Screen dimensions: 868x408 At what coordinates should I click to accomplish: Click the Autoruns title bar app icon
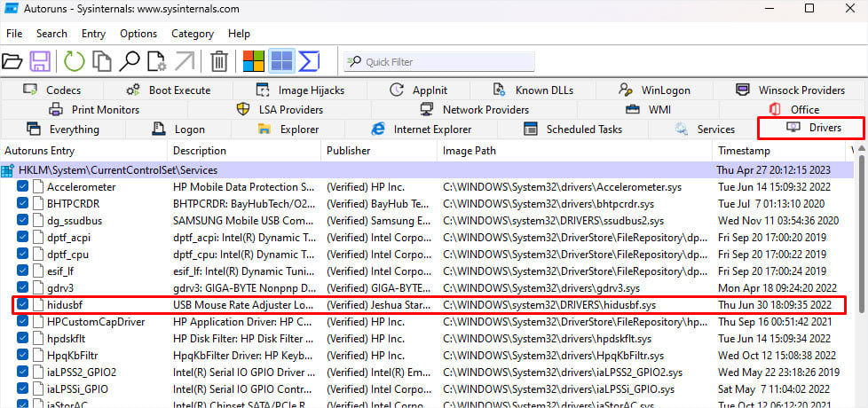(x=11, y=9)
